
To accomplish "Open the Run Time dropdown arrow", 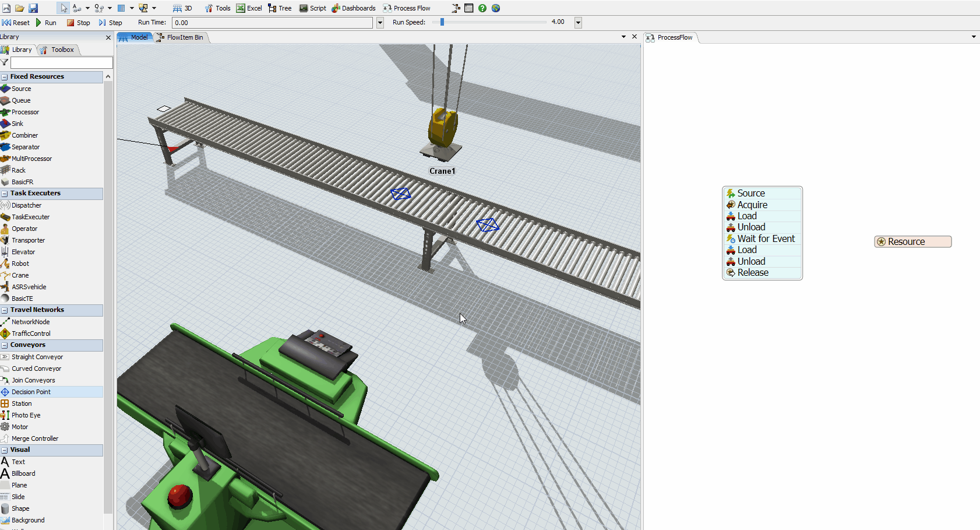I will [380, 23].
